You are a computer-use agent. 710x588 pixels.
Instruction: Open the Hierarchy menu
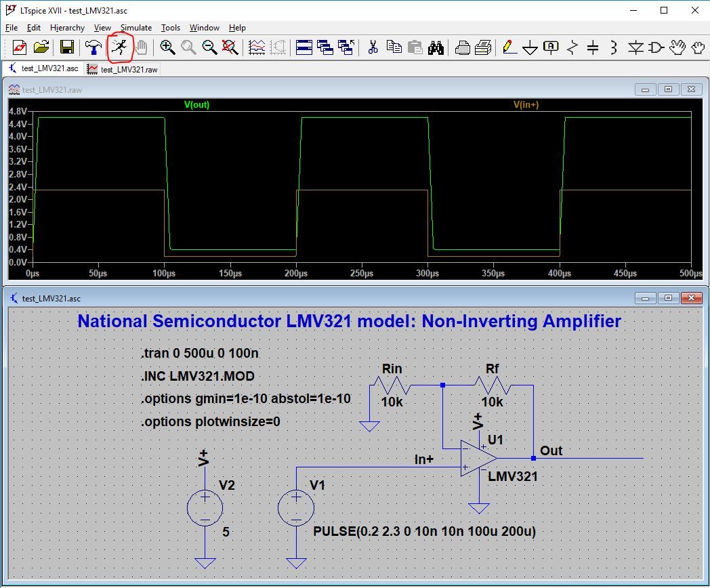pos(68,28)
